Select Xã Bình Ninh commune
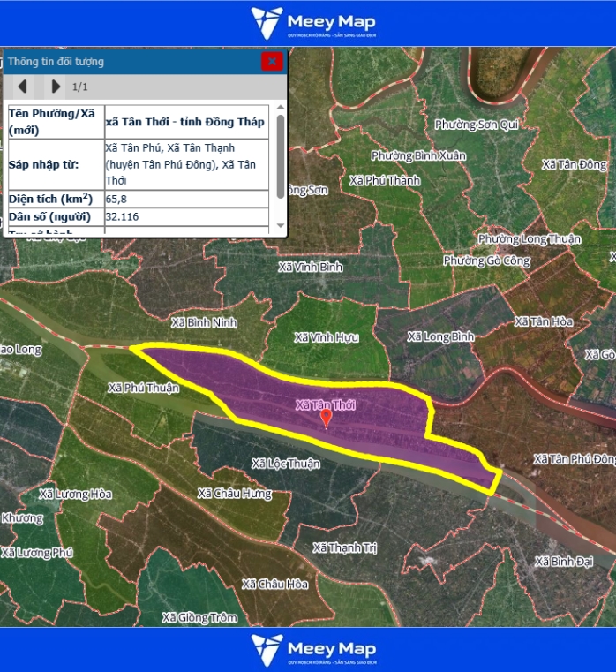 (204, 322)
